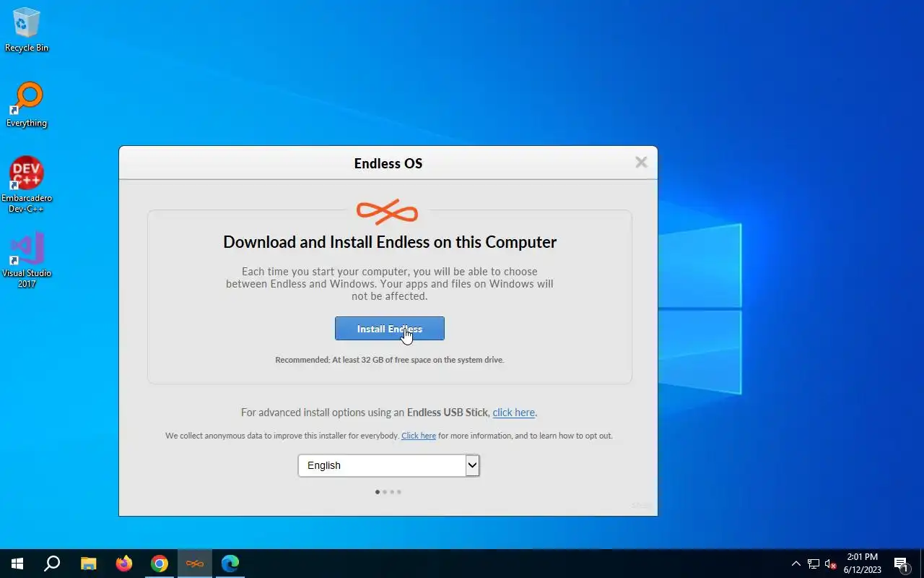Launch Google Chrome from the taskbar
Screen dimensions: 924x578
tap(160, 564)
